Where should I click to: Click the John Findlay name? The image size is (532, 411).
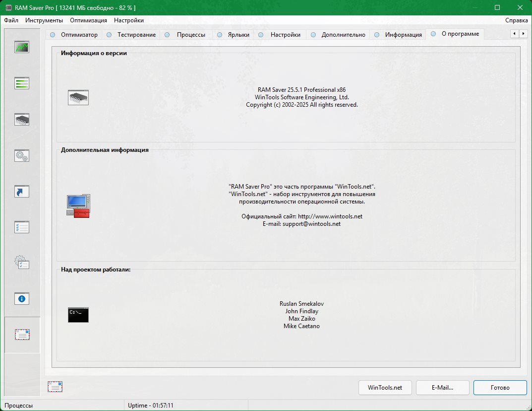[301, 311]
